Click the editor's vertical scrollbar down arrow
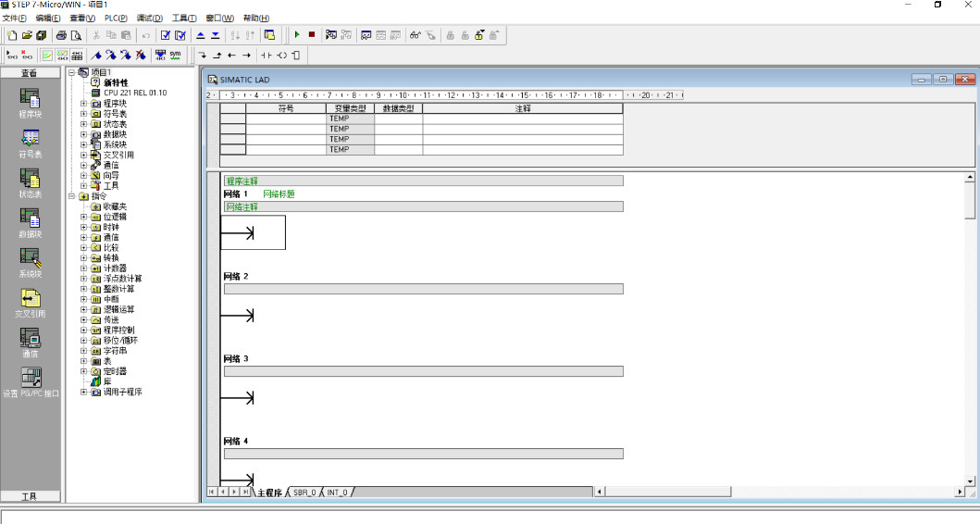980x524 pixels. click(970, 480)
